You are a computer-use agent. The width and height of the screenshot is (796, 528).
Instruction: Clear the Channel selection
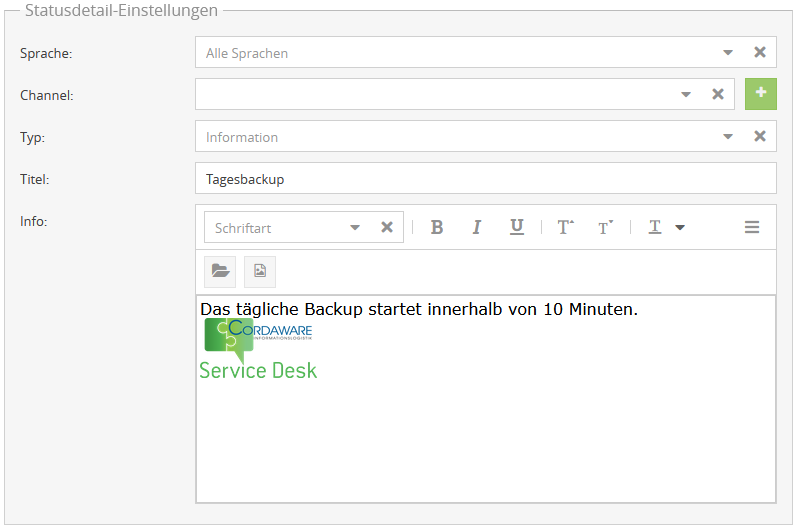(718, 94)
